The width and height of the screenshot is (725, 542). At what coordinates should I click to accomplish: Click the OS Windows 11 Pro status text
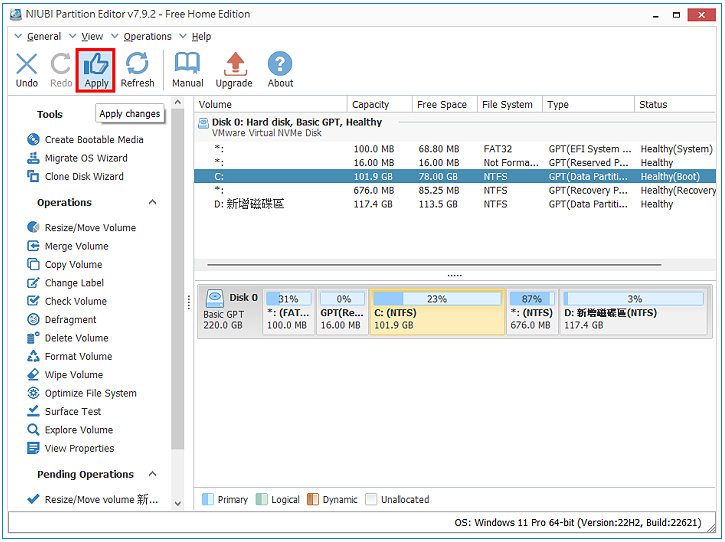pos(578,523)
